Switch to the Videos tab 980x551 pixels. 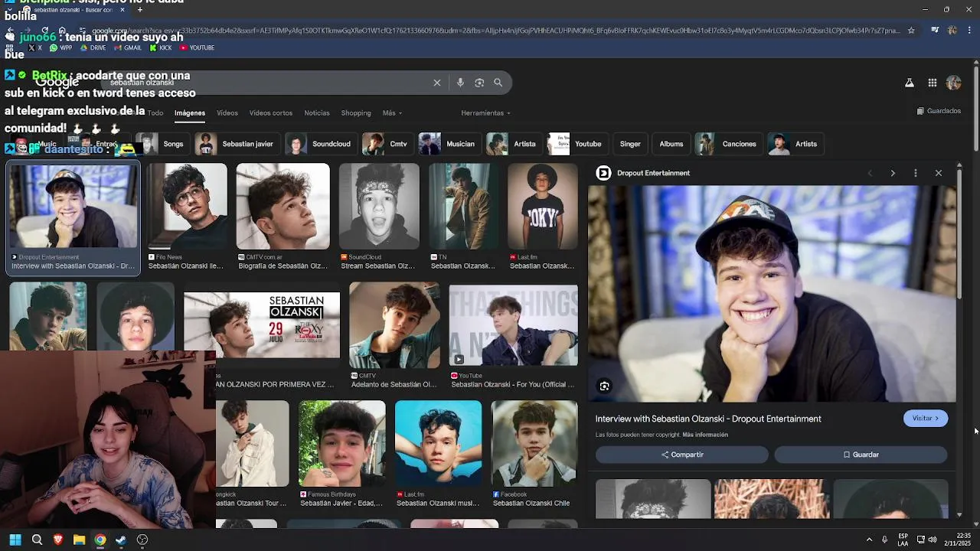click(x=227, y=112)
